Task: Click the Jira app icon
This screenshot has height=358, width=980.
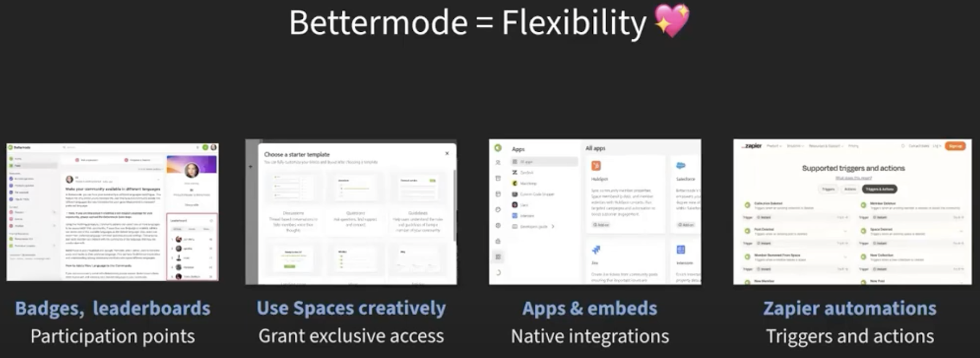Action: coord(596,249)
